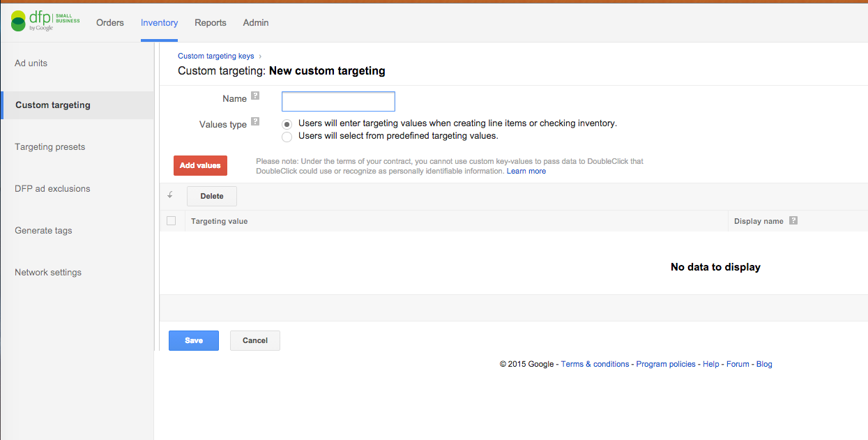
Task: Open Ad units in the sidebar
Action: click(31, 63)
